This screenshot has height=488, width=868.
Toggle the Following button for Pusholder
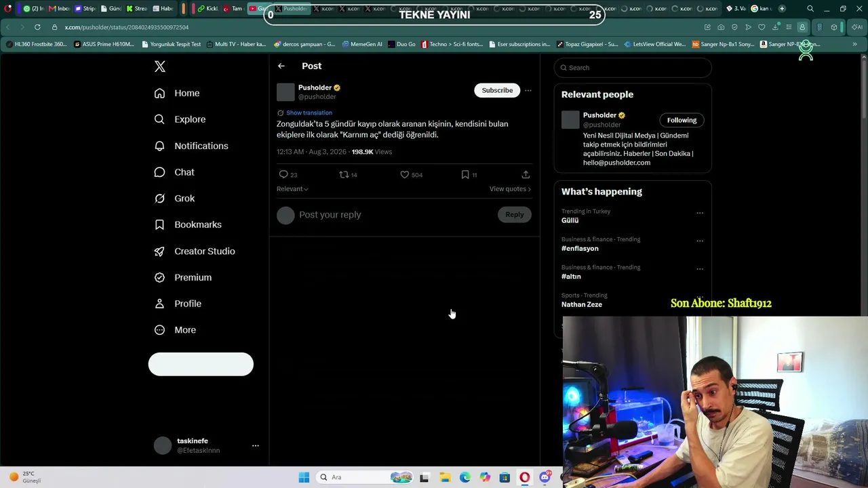[x=682, y=120]
